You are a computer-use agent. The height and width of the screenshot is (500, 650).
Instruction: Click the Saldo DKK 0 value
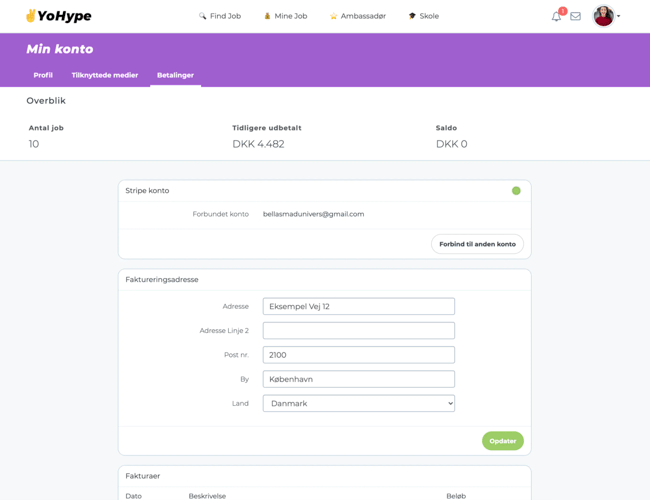[451, 144]
